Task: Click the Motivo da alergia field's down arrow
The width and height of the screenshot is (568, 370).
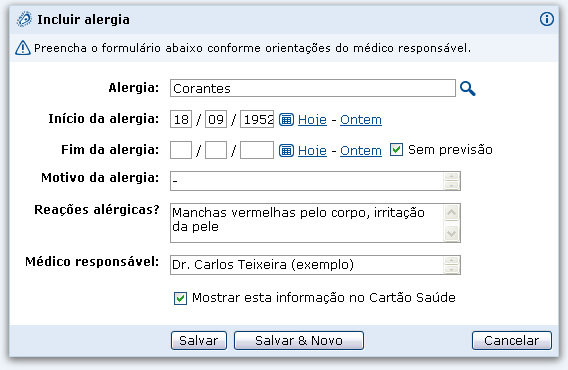Action: pos(451,185)
